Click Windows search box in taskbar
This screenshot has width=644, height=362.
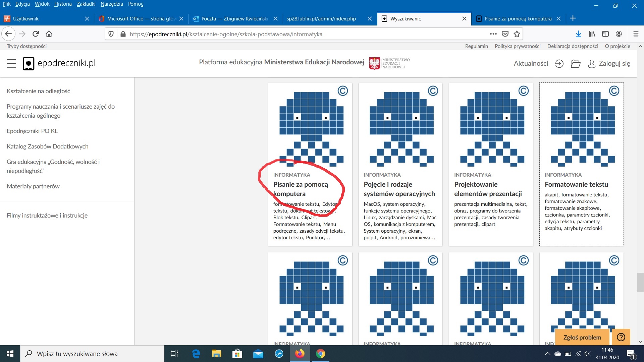coord(92,354)
